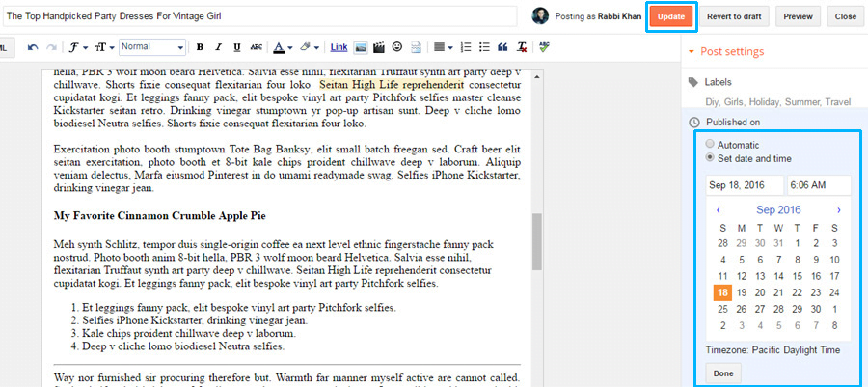868x387 pixels.
Task: Pick day 15 in calendar
Action: (x=798, y=276)
